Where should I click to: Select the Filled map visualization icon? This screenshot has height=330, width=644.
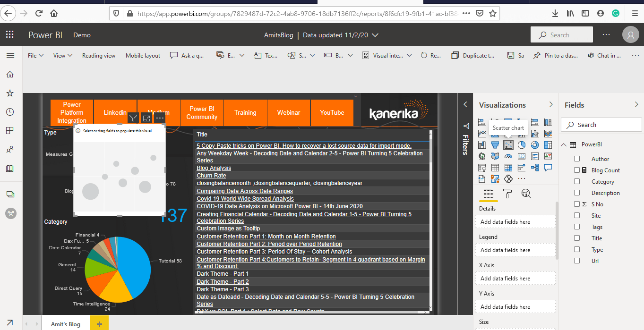point(495,156)
